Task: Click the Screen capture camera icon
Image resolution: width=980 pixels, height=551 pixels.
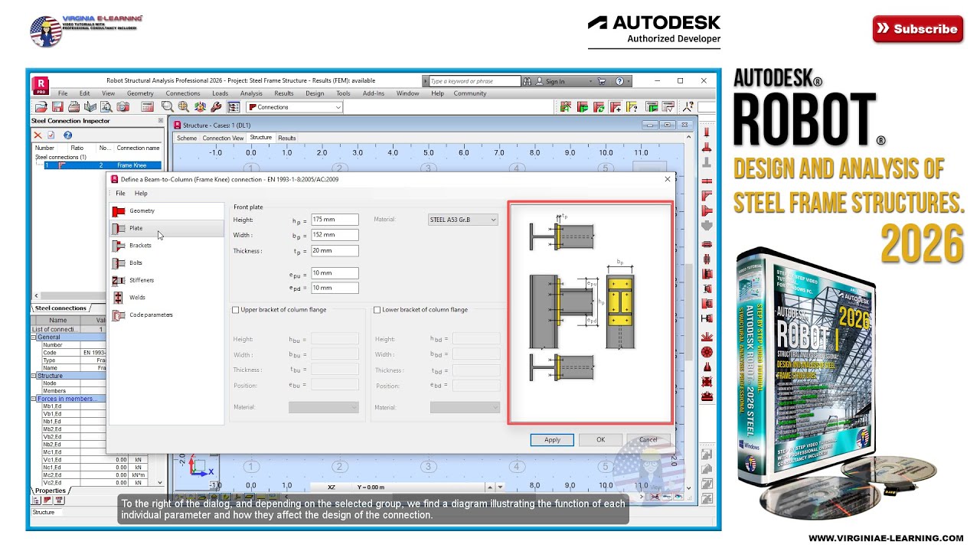Action: point(122,107)
